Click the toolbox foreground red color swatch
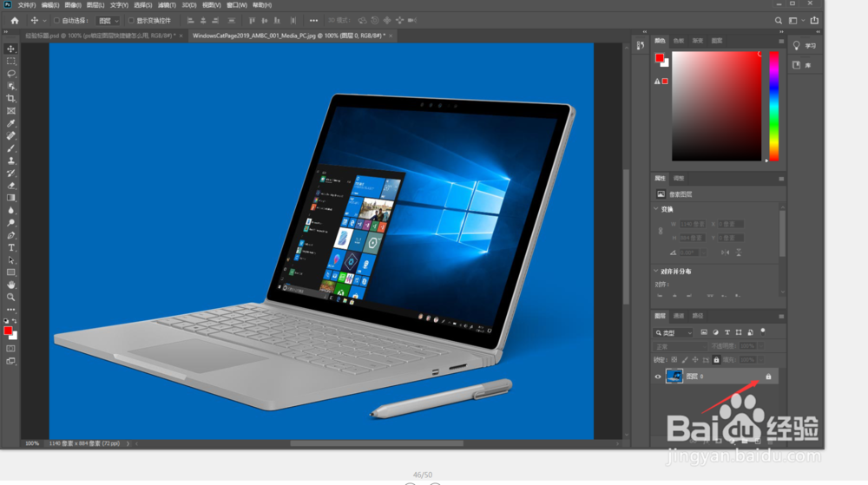 pyautogui.click(x=8, y=331)
